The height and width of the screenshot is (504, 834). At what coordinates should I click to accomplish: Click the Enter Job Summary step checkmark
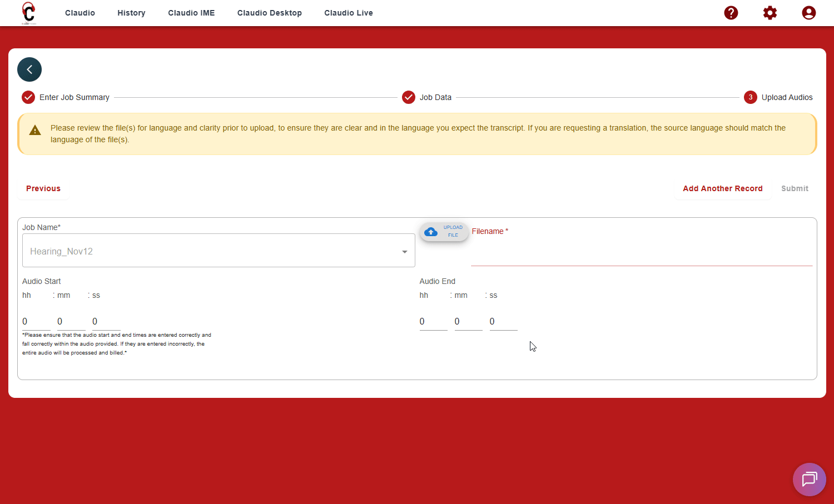(28, 97)
